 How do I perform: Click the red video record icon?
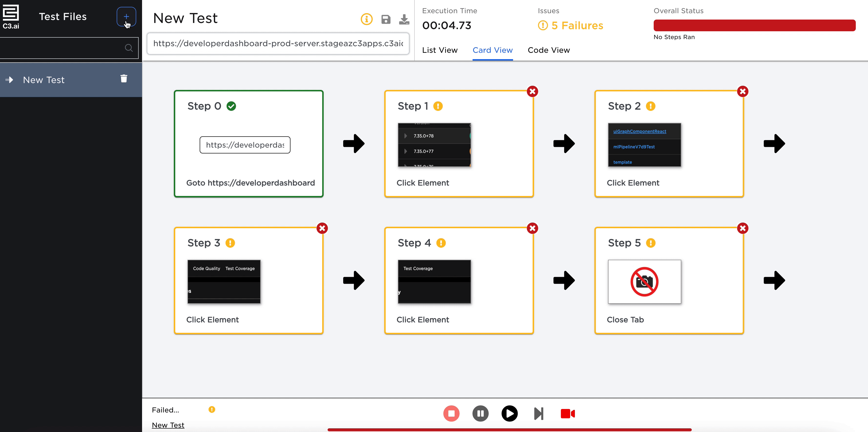click(x=568, y=413)
